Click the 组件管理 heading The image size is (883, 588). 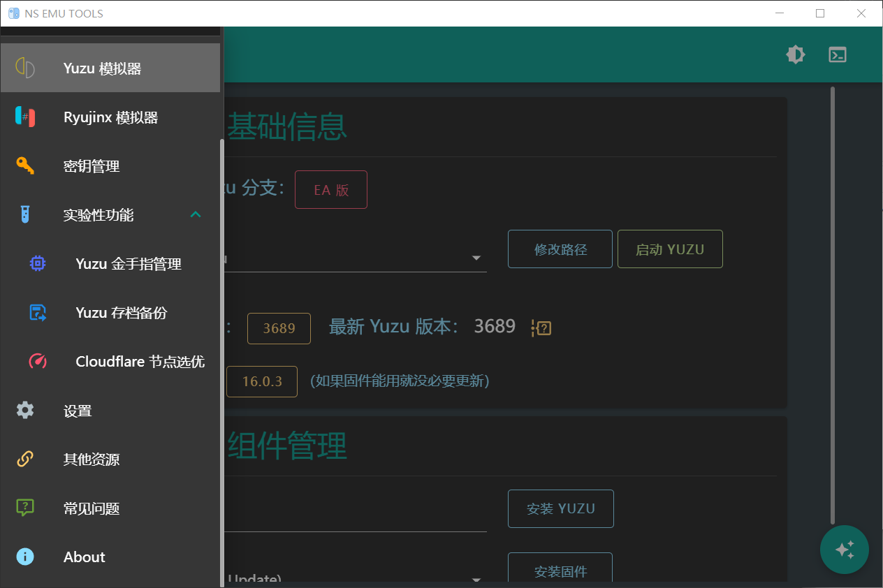(287, 446)
